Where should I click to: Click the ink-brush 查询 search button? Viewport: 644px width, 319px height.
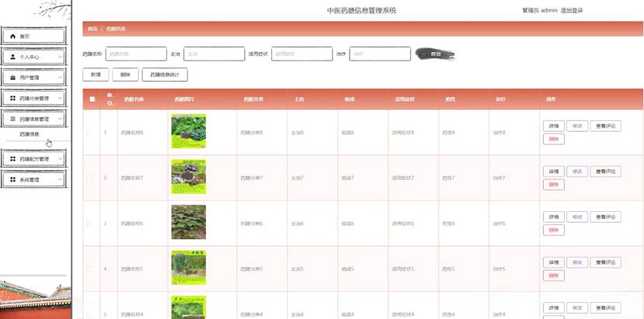[435, 54]
